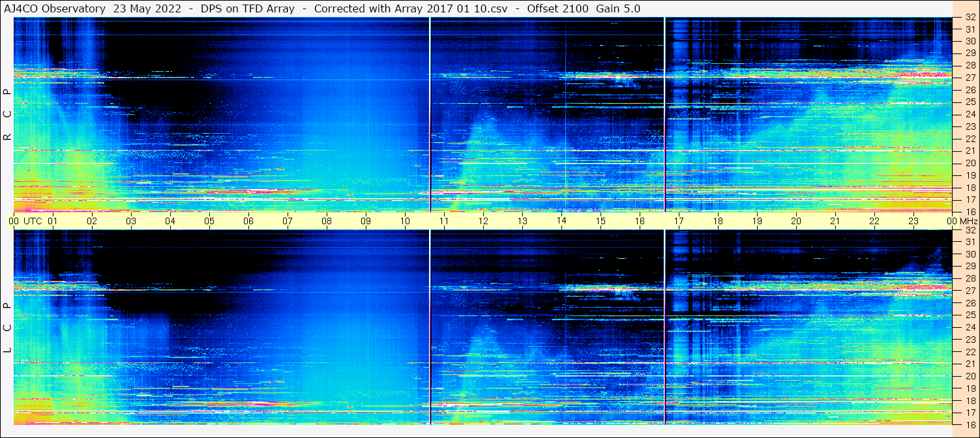
Task: Click the Gain 5.0 text in header
Action: pos(617,8)
